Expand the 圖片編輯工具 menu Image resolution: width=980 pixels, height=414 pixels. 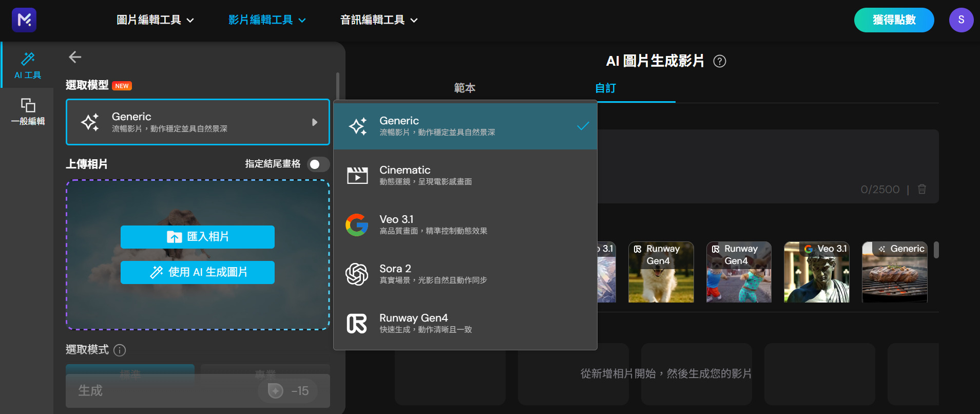coord(155,20)
